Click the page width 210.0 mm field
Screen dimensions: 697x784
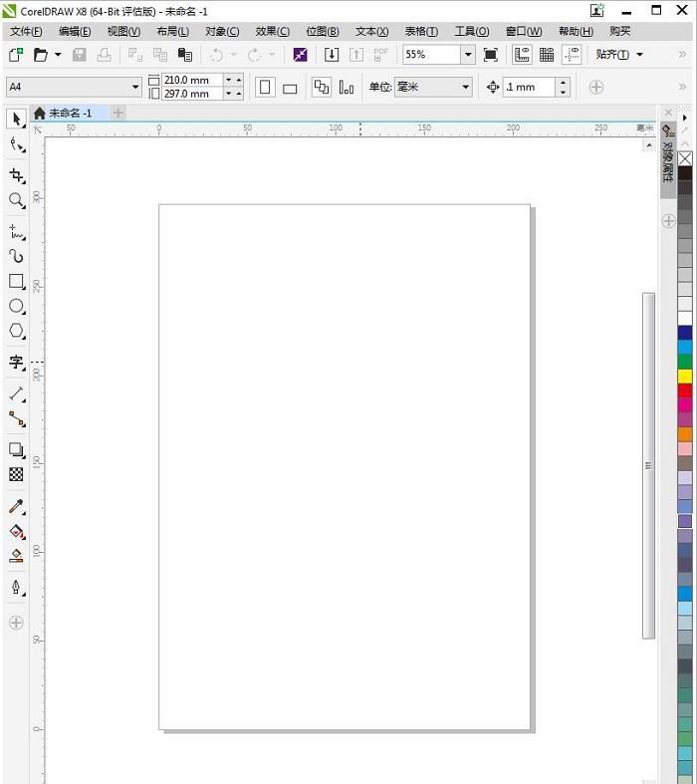coord(192,80)
